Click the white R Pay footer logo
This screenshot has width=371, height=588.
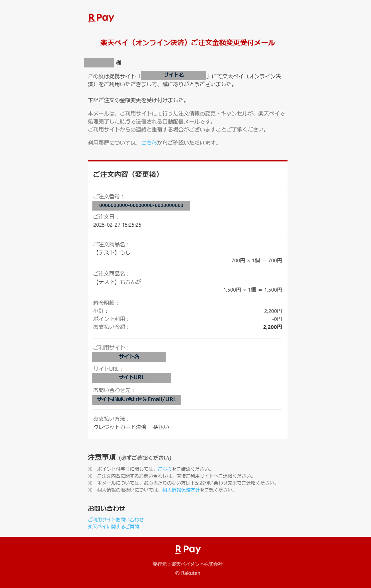pos(188,549)
